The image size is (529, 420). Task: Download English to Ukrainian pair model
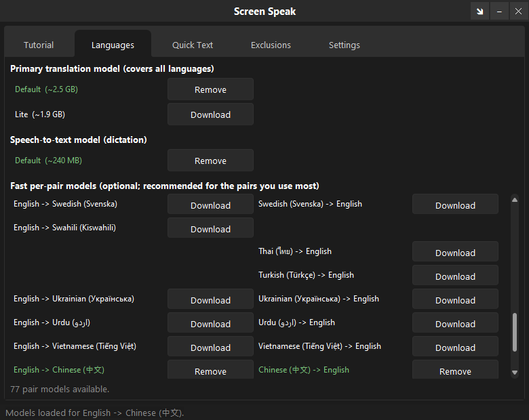pyautogui.click(x=210, y=299)
